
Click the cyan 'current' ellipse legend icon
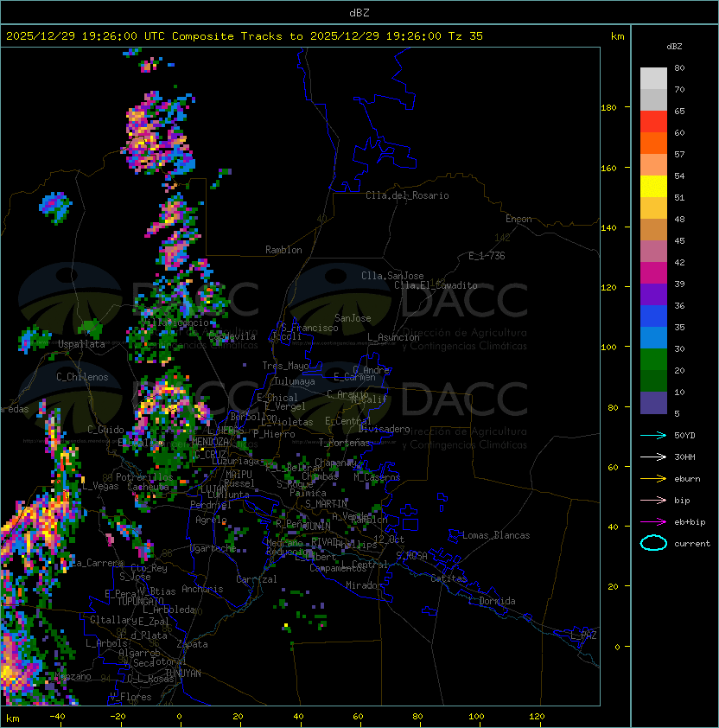[x=653, y=543]
